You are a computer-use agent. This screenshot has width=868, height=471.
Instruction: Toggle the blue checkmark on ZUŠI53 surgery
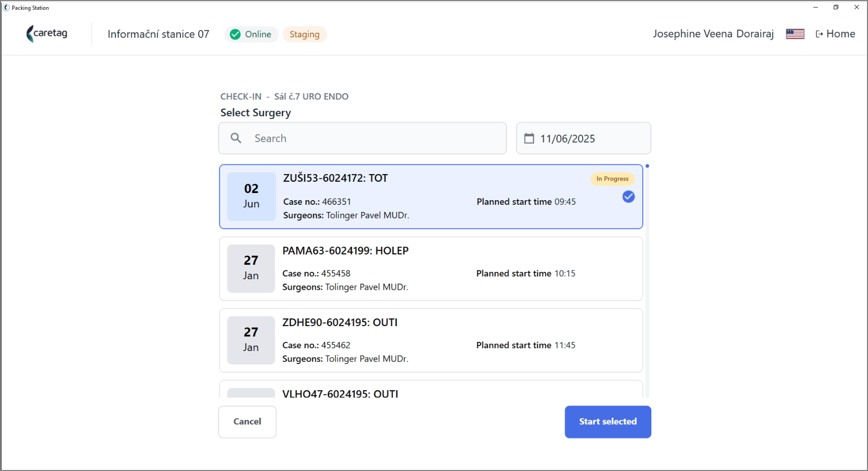pos(628,197)
